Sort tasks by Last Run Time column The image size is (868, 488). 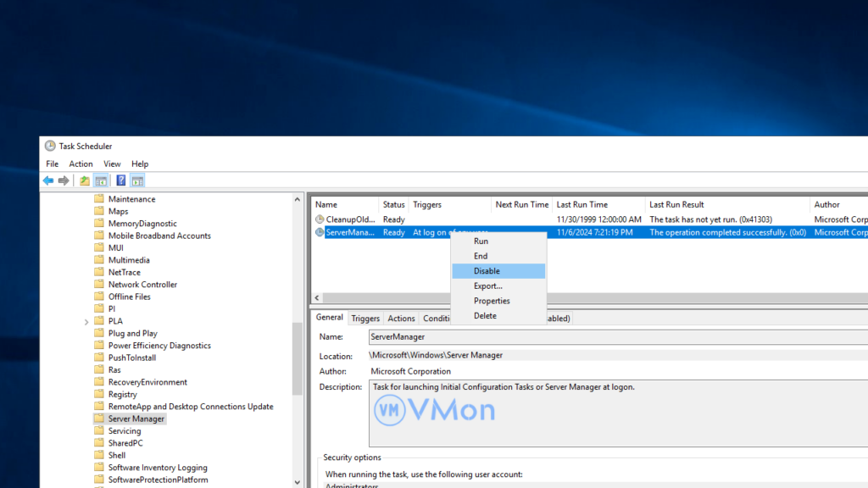tap(581, 204)
